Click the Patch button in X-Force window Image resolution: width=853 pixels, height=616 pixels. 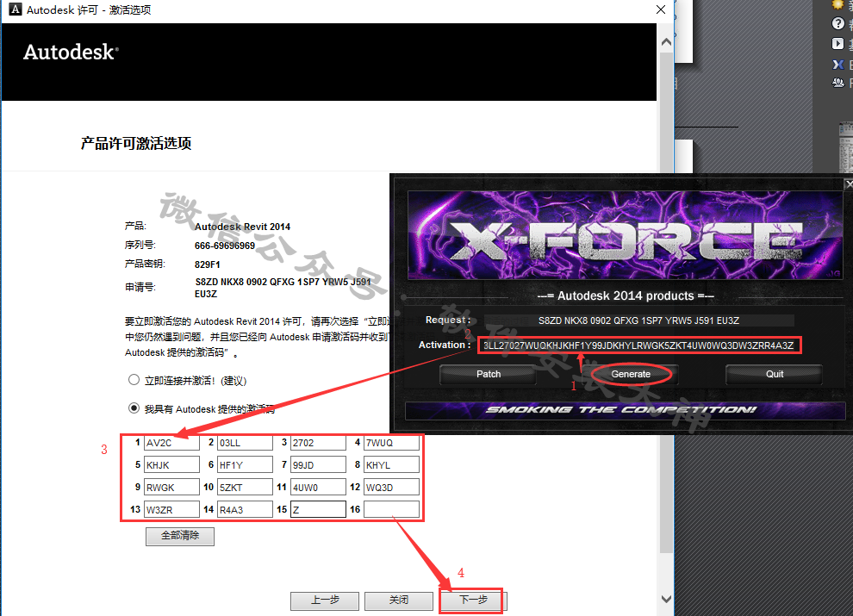coord(488,375)
